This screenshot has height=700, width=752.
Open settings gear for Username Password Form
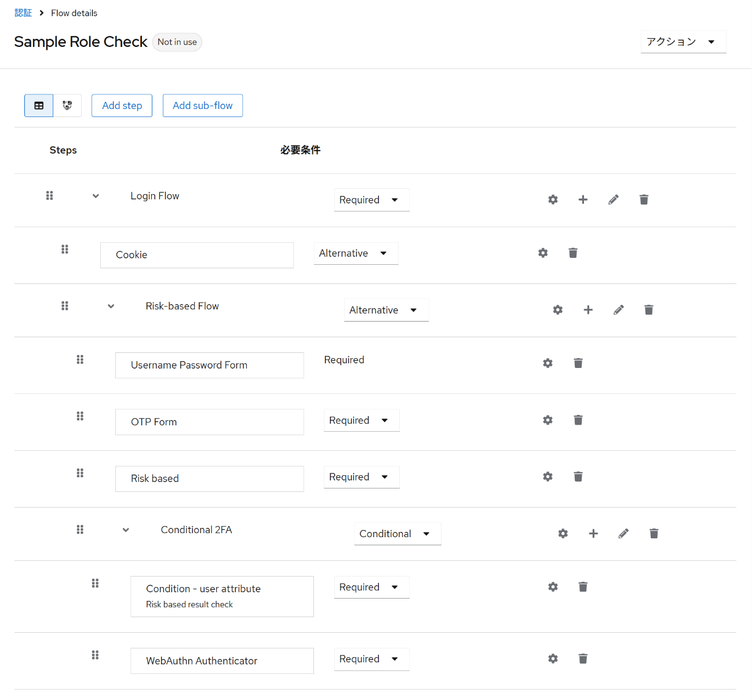[547, 363]
